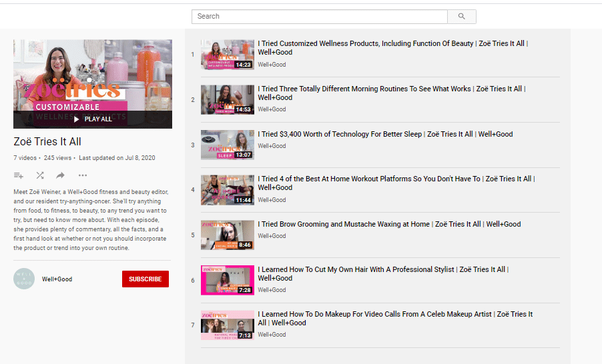Click the 13:07 duration badge

tap(244, 155)
